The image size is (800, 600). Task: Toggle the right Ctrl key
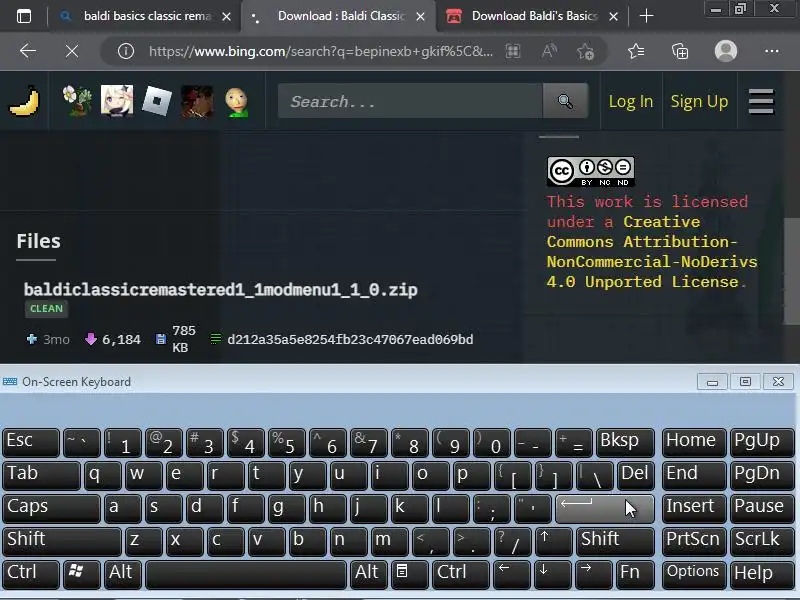click(460, 573)
